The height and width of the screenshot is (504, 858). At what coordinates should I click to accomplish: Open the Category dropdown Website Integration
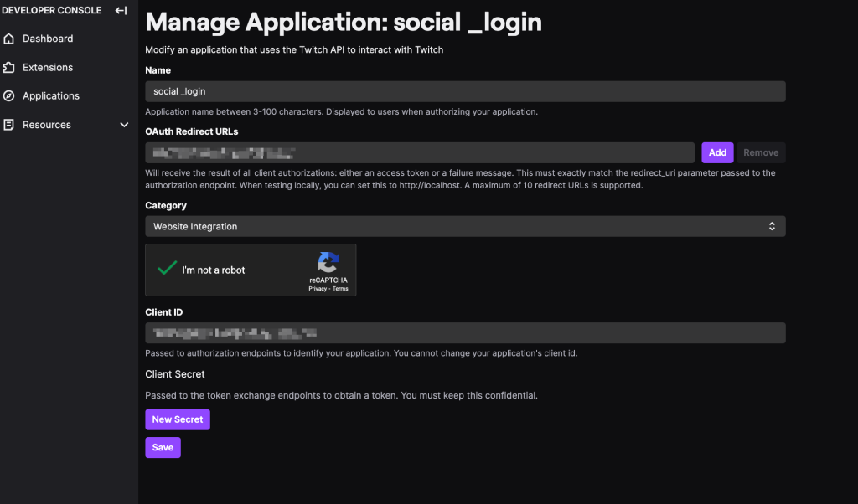(465, 226)
